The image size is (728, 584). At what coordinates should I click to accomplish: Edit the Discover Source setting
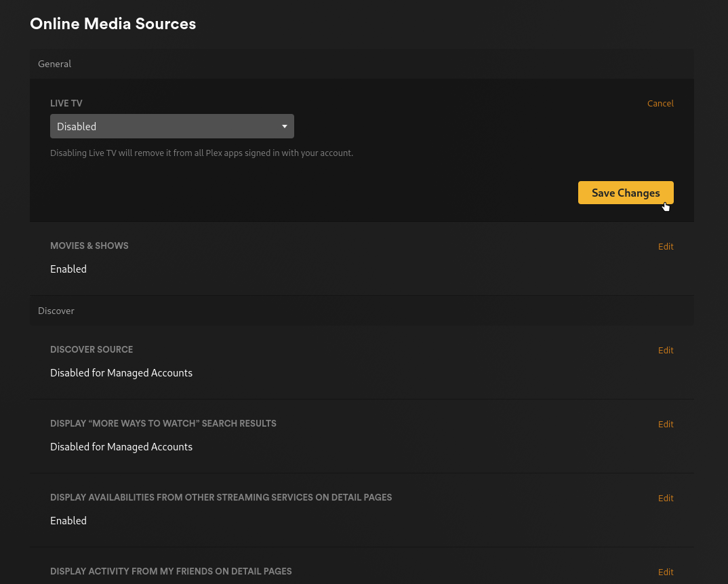(x=665, y=350)
